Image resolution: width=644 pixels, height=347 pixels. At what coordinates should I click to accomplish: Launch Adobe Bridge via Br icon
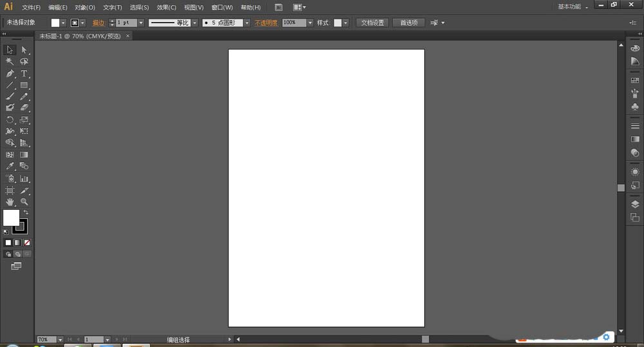278,7
